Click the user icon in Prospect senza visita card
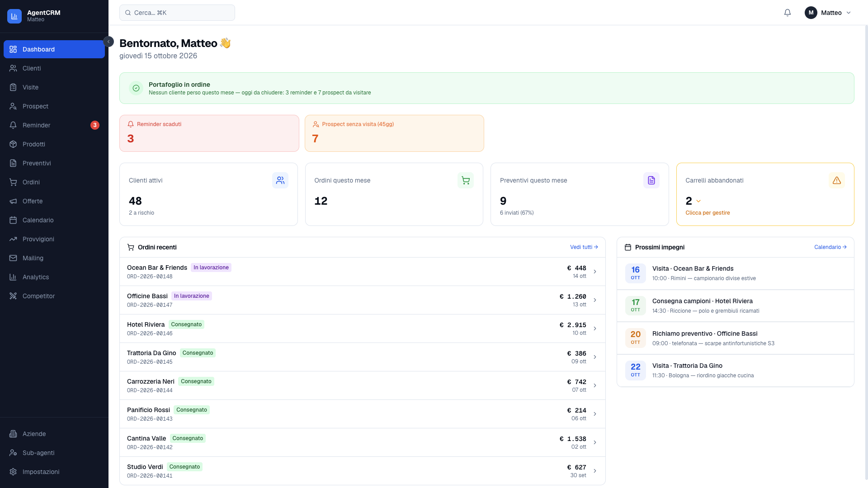This screenshot has width=868, height=488. pos(316,124)
